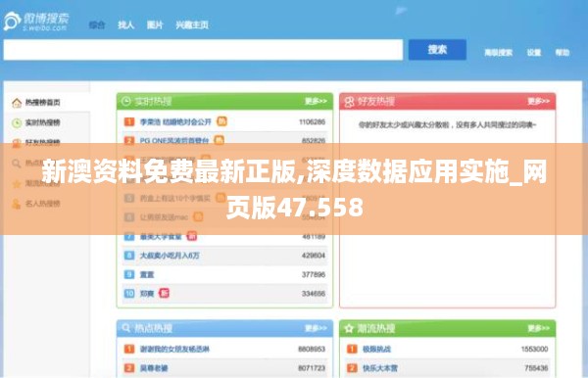Click 更多>> in the 实时热搜 panel
This screenshot has width=588, height=378.
pos(316,101)
